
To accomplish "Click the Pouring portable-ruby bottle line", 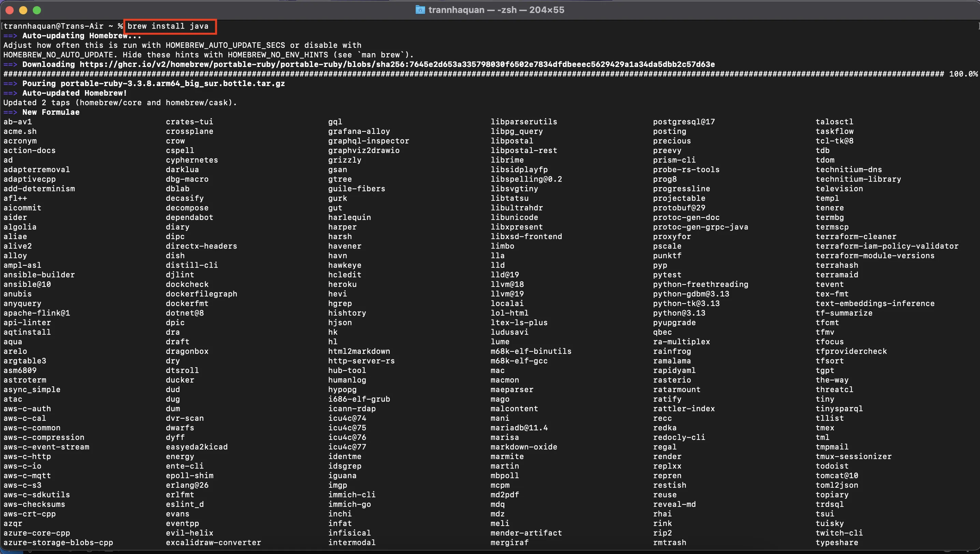I will point(153,84).
